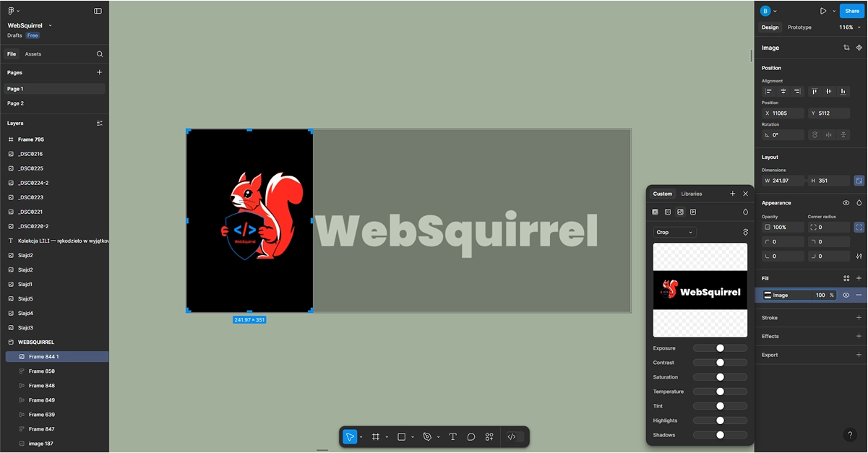Image resolution: width=868 pixels, height=453 pixels.
Task: Close the fill picker popup
Action: click(x=746, y=194)
